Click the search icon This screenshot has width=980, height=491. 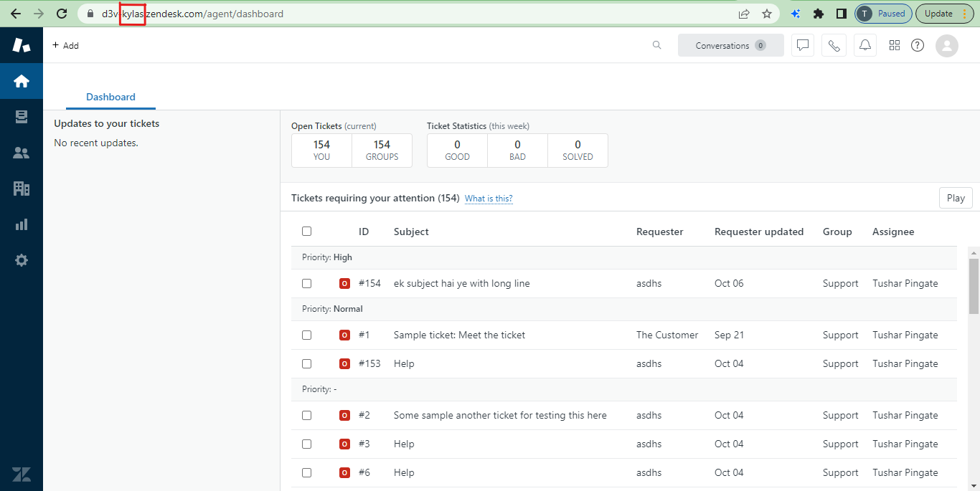click(x=656, y=44)
